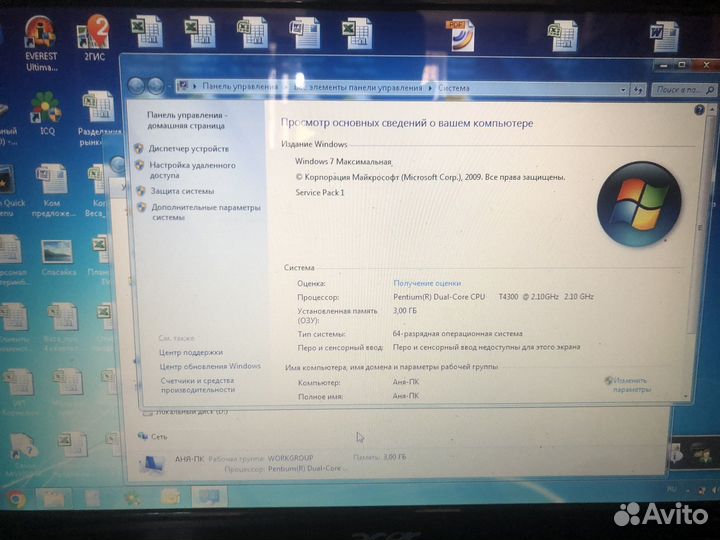This screenshot has width=720, height=540.
Task: Open the address bar history dropdown
Action: click(x=623, y=90)
